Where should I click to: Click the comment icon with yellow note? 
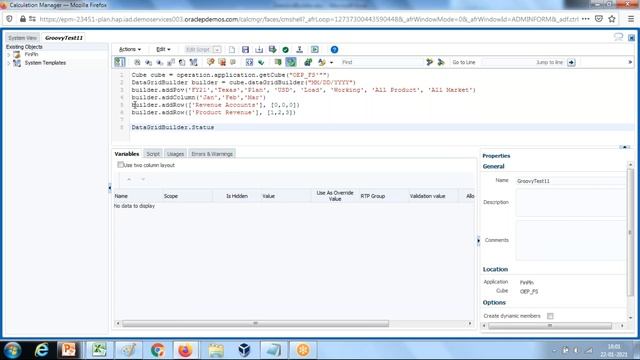click(210, 62)
